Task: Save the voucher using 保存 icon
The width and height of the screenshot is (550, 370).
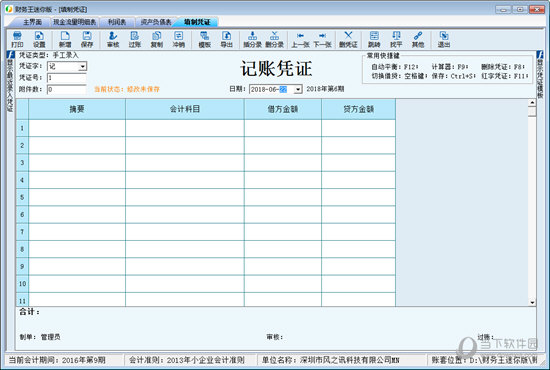Action: point(87,39)
